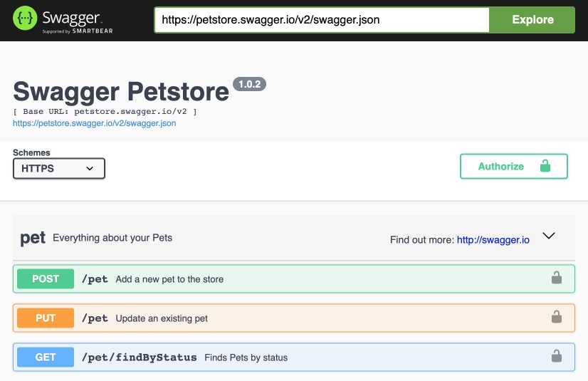Screen dimensions: 588x381
Task: Open the swagger.json link under the title
Action: coord(95,123)
